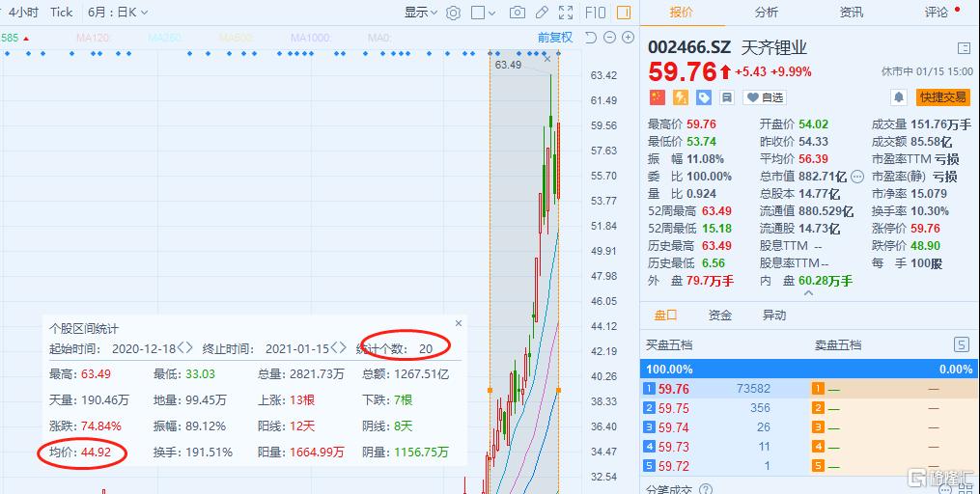Toggle the MA1000 indicator label
The image size is (980, 494).
click(311, 38)
